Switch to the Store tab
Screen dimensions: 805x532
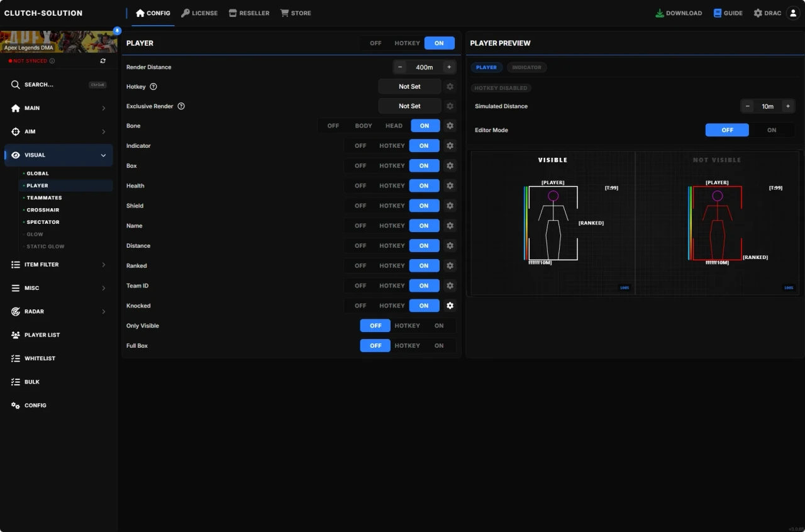point(295,13)
